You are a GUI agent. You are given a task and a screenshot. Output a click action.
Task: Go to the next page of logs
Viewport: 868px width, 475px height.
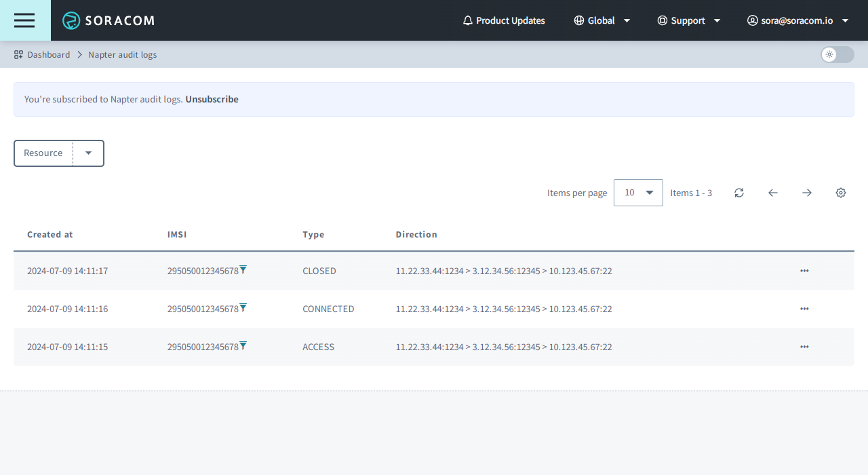pyautogui.click(x=806, y=193)
